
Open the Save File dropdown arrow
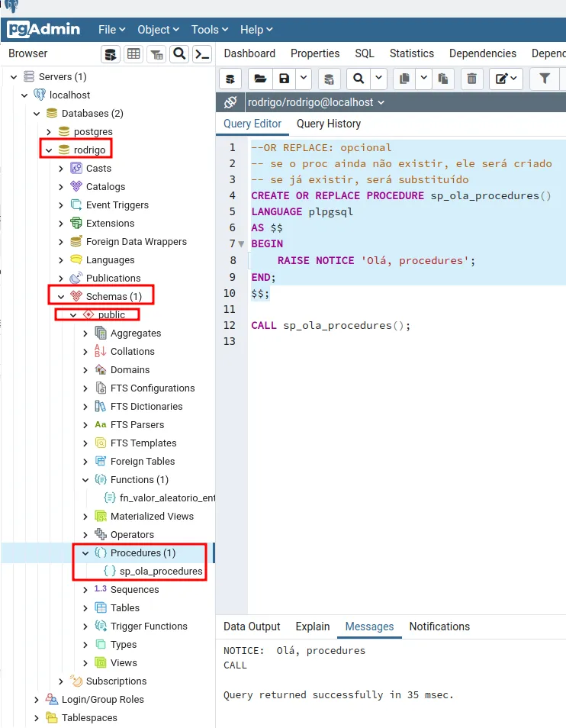coord(304,79)
